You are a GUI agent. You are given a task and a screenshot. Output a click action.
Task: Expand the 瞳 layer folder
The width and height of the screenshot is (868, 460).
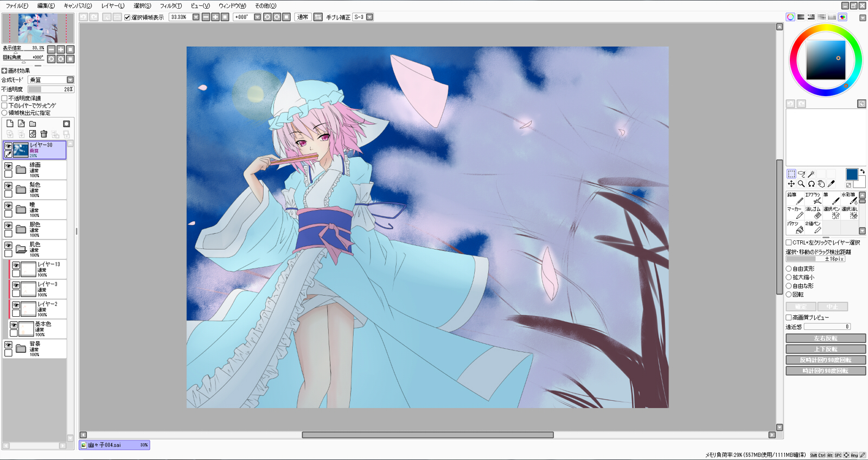21,209
